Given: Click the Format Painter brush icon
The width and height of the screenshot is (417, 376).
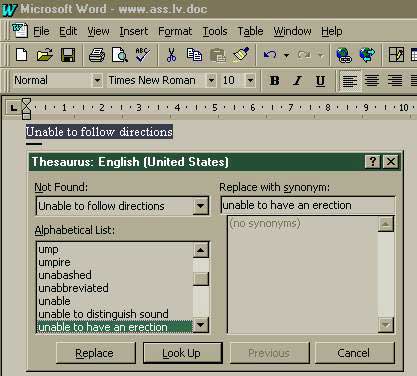Looking at the screenshot, I should coord(241,55).
